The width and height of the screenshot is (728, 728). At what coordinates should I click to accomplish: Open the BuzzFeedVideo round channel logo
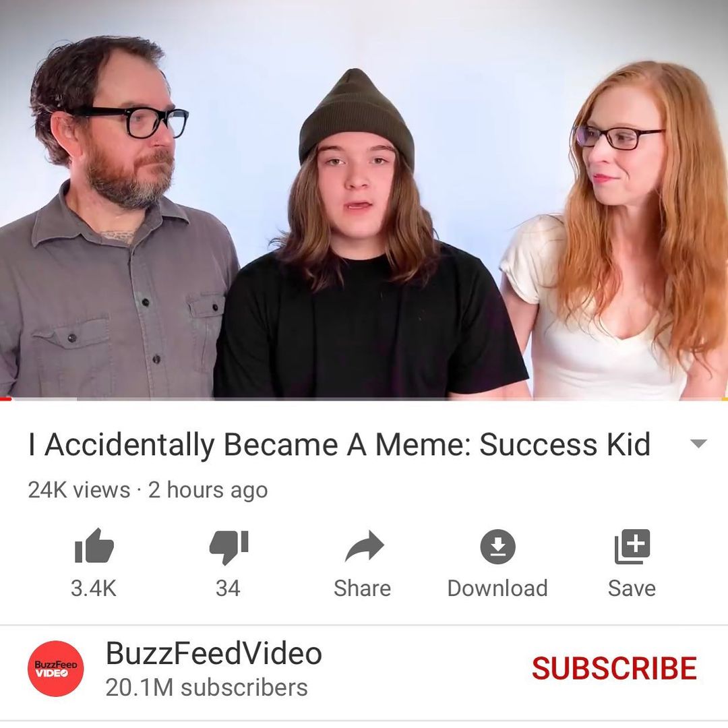(x=56, y=669)
